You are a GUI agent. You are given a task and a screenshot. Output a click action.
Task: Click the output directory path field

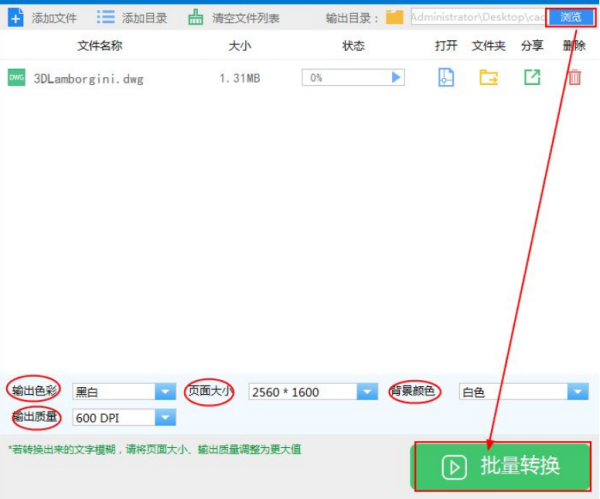(480, 17)
